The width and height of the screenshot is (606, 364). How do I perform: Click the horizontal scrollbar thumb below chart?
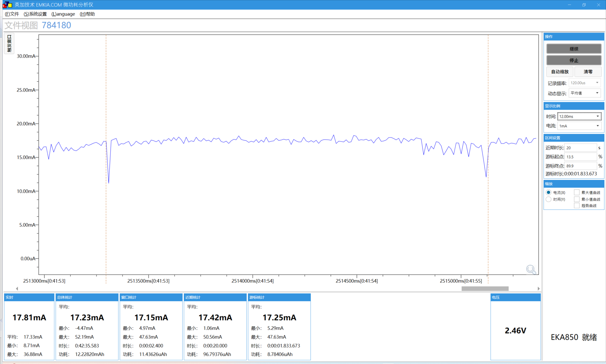coord(485,289)
